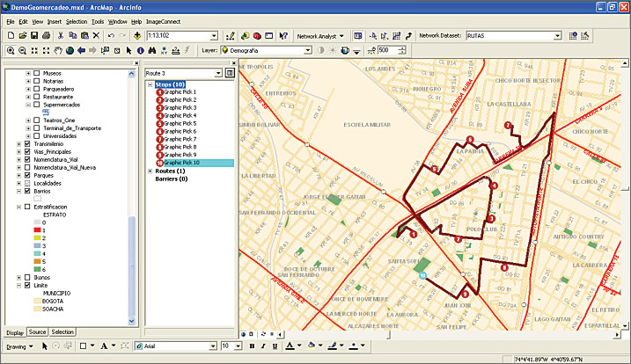This screenshot has height=364, width=631.
Task: Enable the Estratificacion layer
Action: tap(27, 207)
